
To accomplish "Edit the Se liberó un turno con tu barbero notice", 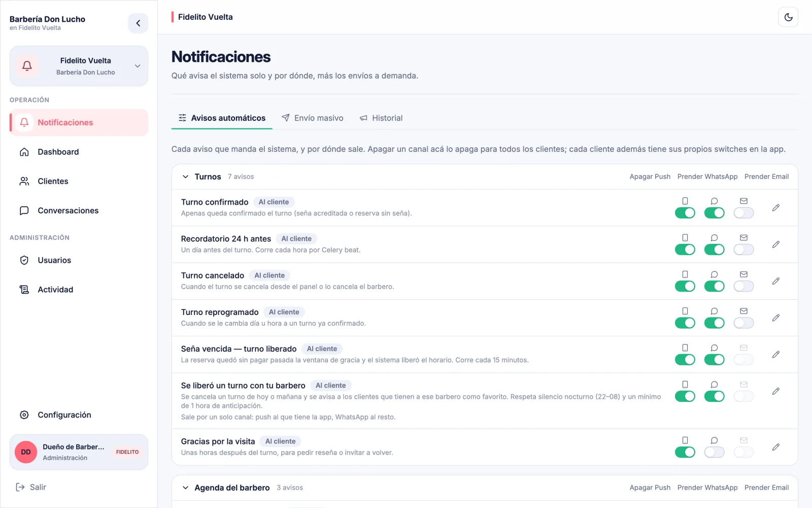I will [775, 391].
